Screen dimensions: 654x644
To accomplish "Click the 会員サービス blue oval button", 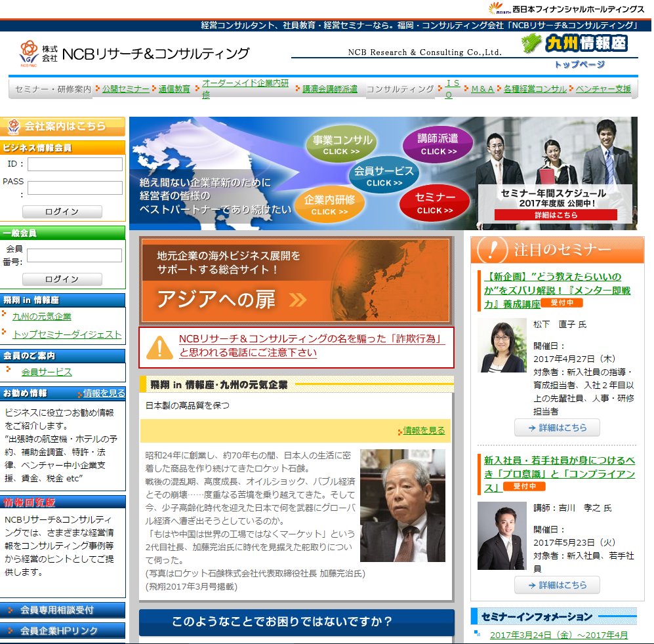I will [x=384, y=176].
